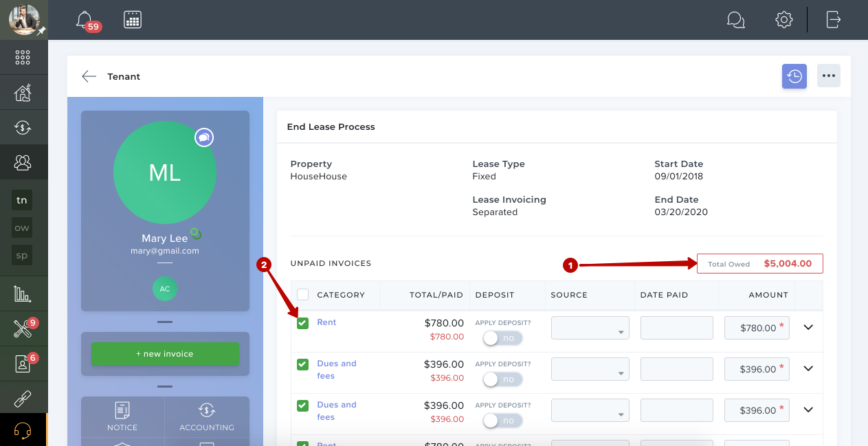Uncheck the second Dues and fees checkbox
This screenshot has height=446, width=868.
point(302,405)
